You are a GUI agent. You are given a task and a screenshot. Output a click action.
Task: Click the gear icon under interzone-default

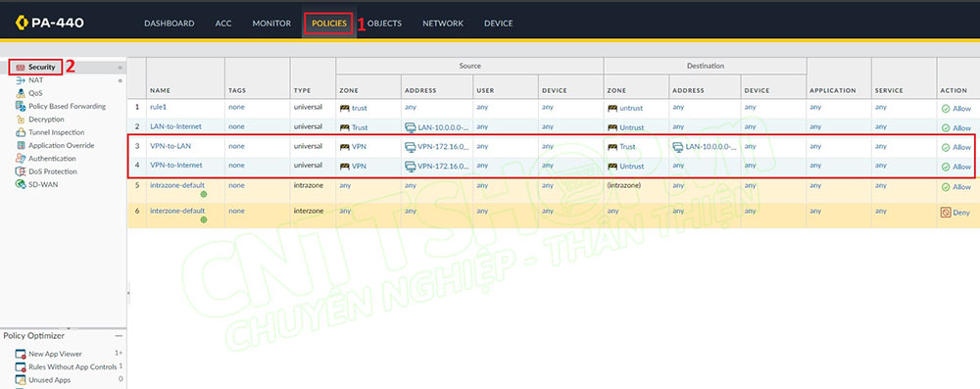click(x=203, y=220)
